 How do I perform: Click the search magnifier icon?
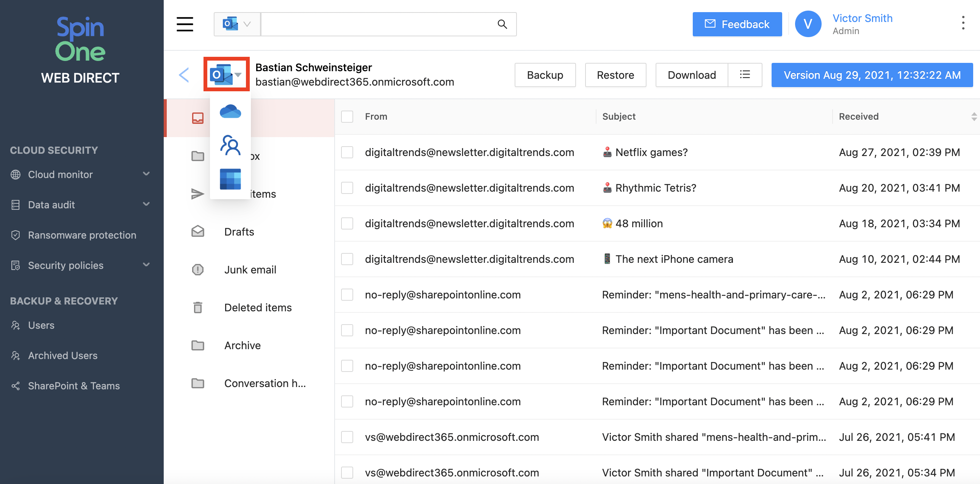tap(502, 24)
